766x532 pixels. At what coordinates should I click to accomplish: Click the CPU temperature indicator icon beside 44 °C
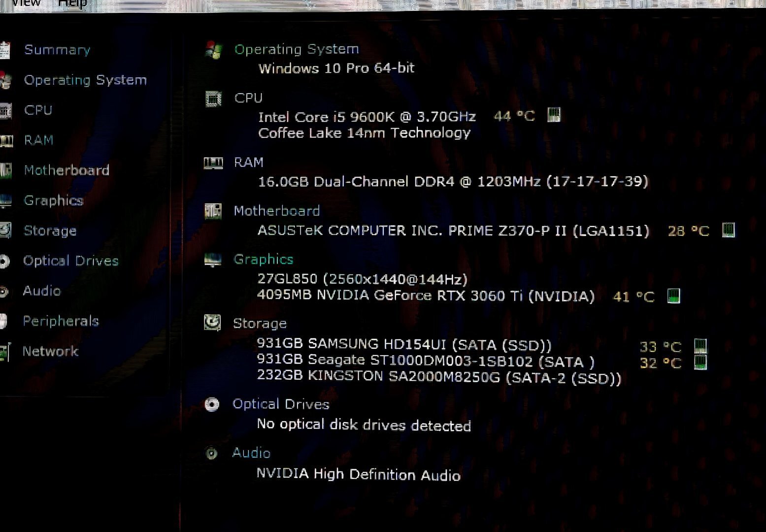(x=554, y=115)
